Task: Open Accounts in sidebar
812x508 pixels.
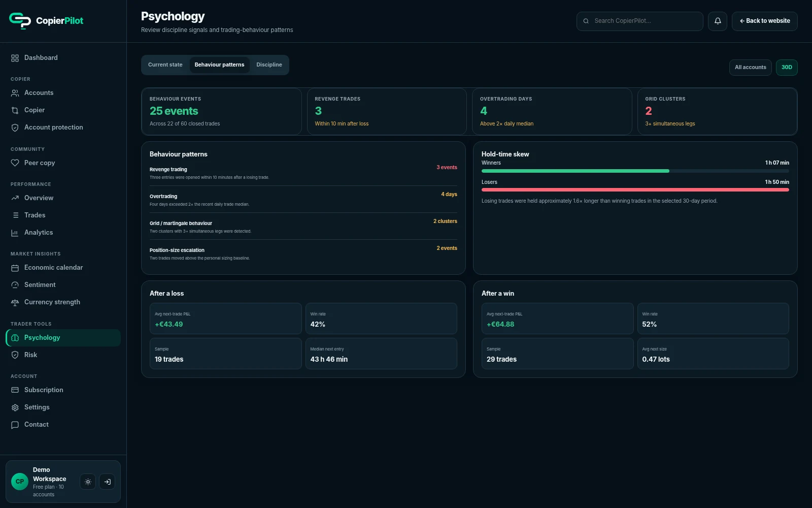Action: coord(63,93)
